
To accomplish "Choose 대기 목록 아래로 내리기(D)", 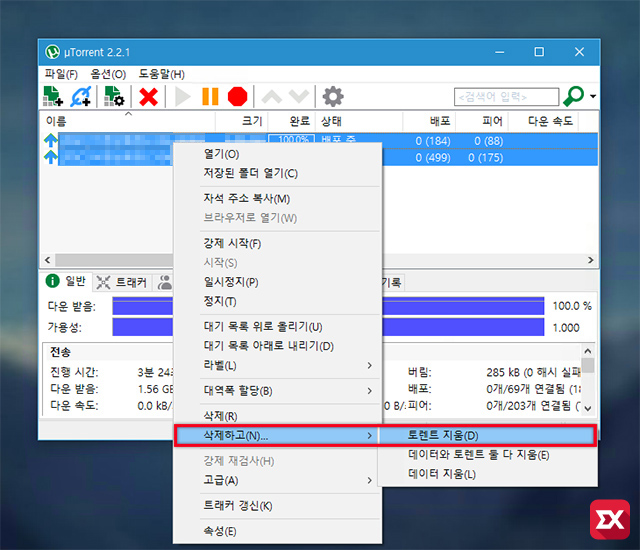I will point(278,346).
